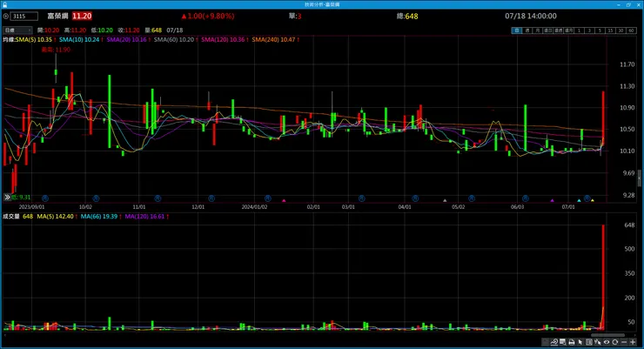Click the SMA(240) 10.47 legend label
The image size is (644, 349).
pos(273,39)
